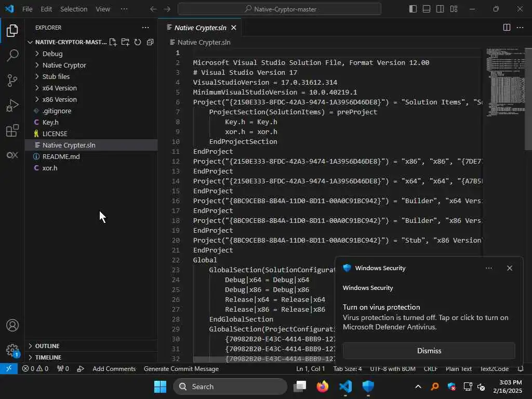Click the taskbar Search box
532x399 pixels.
pyautogui.click(x=230, y=387)
